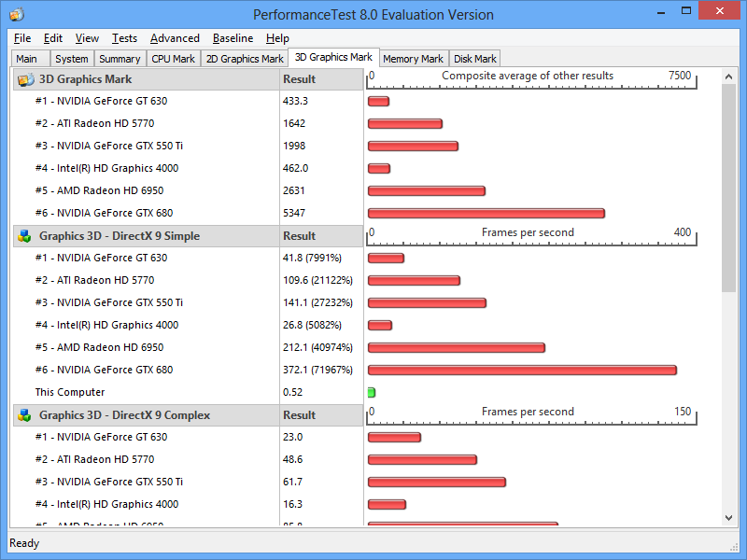Select the result value 16.3
Image resolution: width=747 pixels, height=560 pixels.
292,504
